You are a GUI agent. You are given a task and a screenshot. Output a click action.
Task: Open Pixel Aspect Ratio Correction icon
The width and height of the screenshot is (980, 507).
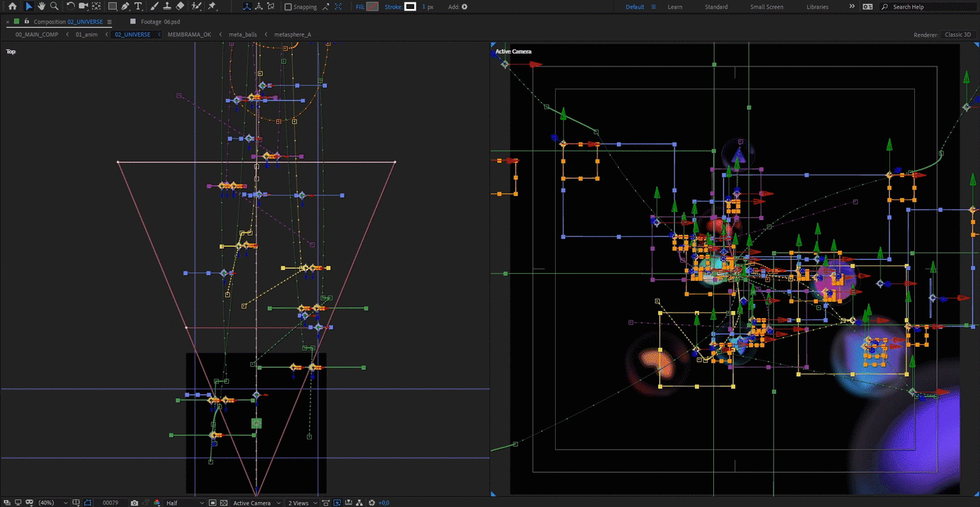click(325, 503)
